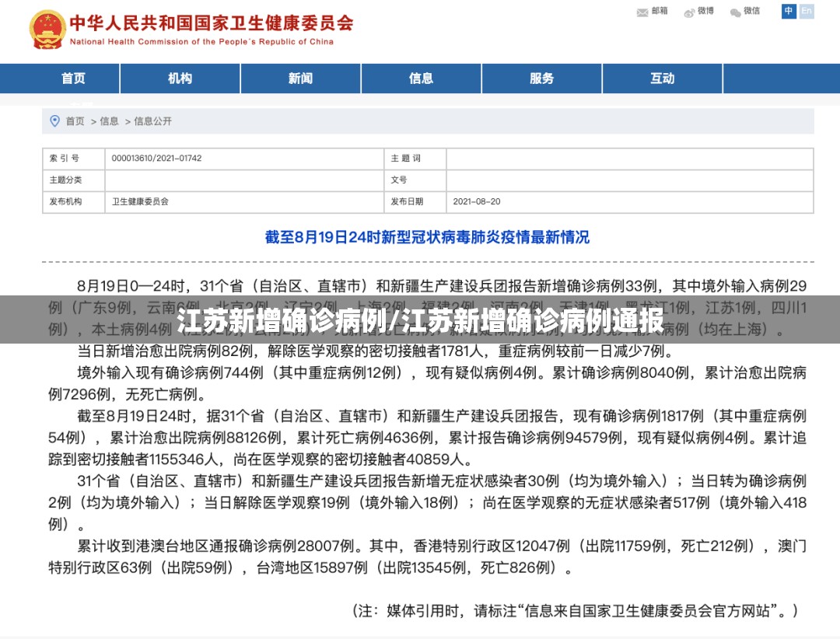Click 信息公开 in the breadcrumb
Image resolution: width=840 pixels, height=639 pixels.
click(152, 121)
